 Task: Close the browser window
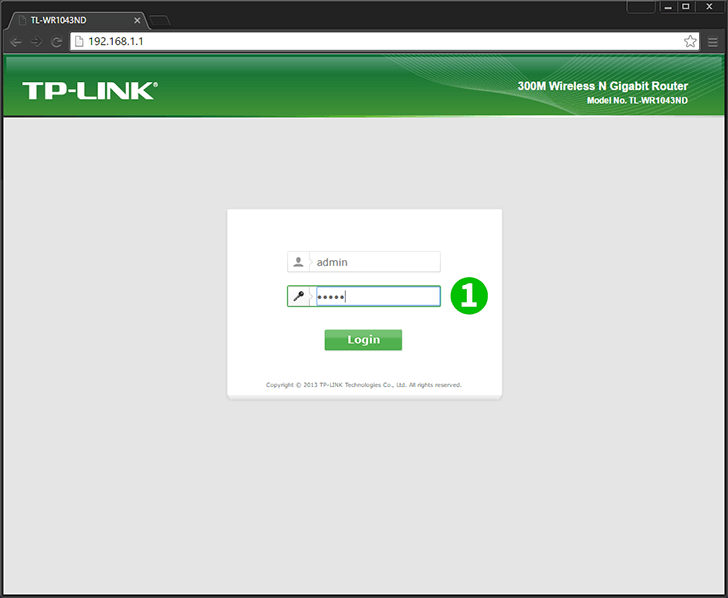709,6
